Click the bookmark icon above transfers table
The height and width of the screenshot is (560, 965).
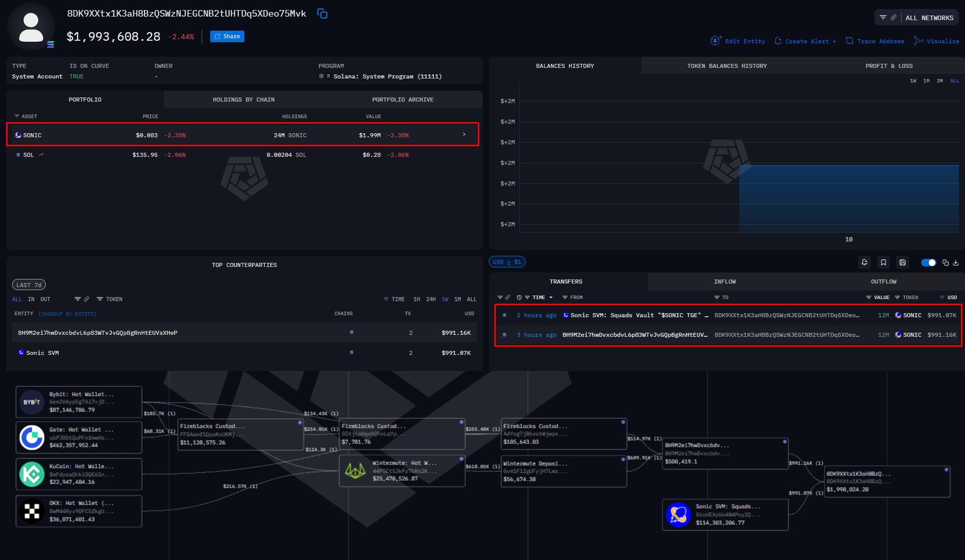point(884,262)
